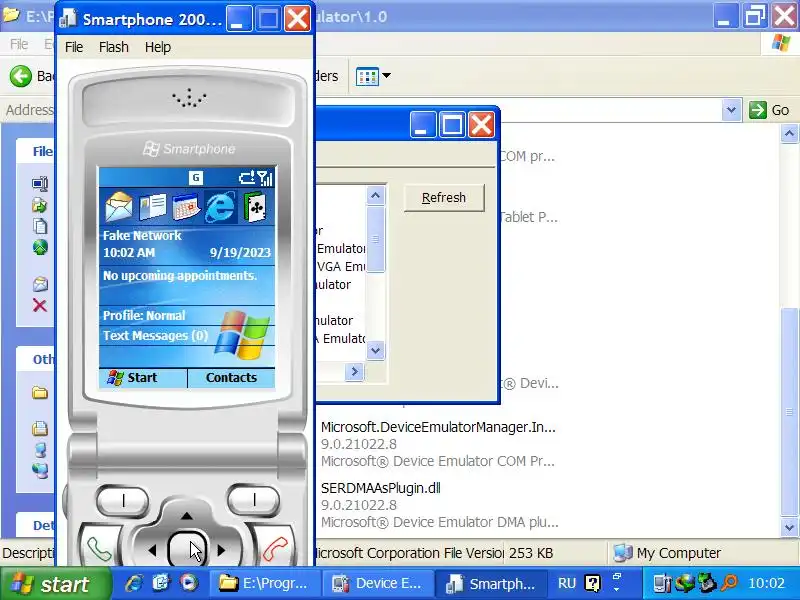Click E-mail this file icon in Explorer
The image size is (800, 600).
[x=40, y=284]
